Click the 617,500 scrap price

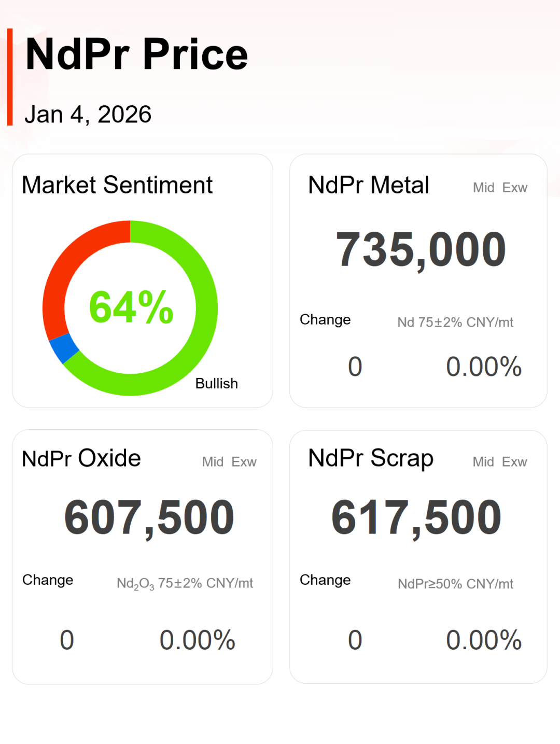(416, 517)
